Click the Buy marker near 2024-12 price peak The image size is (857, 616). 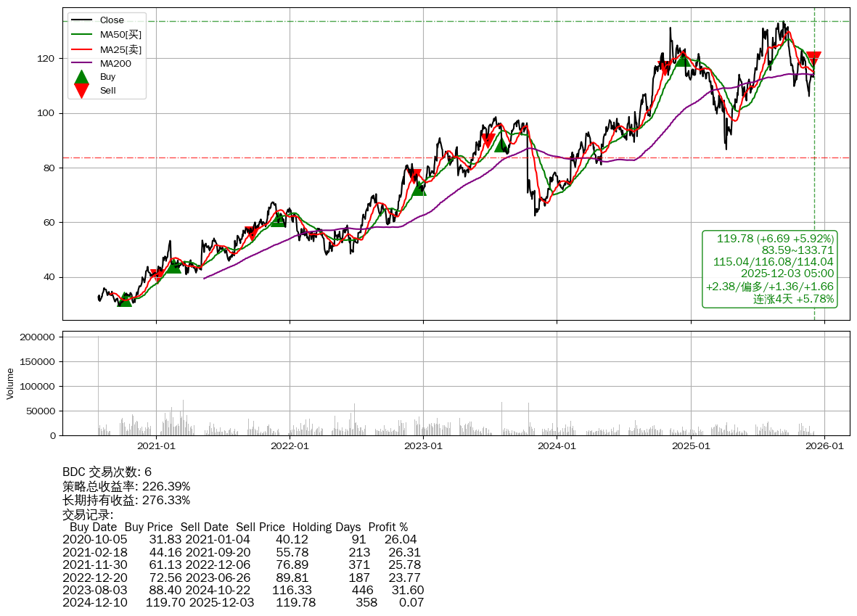point(682,58)
